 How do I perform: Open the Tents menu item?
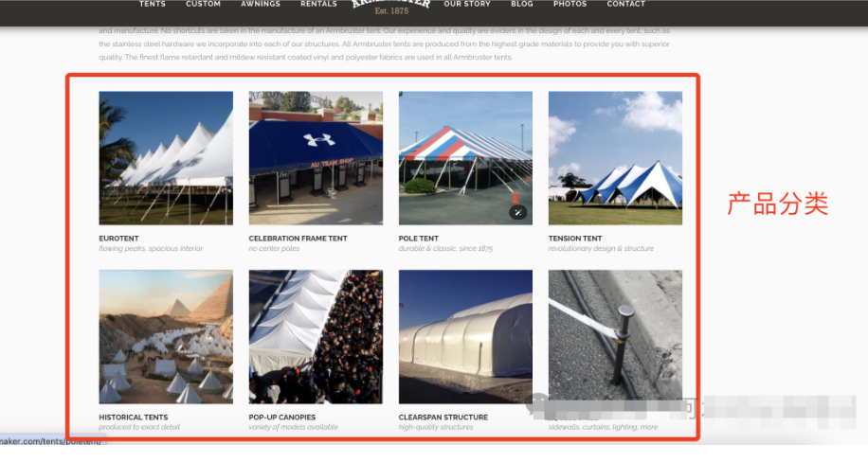(x=153, y=4)
